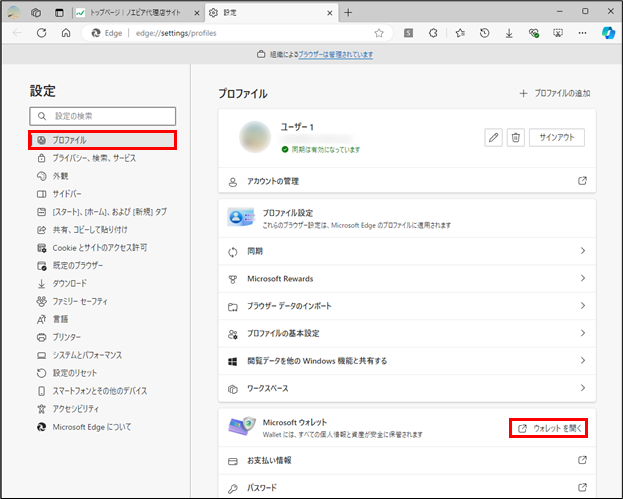Open the Settings and more ellipsis
This screenshot has height=499, width=623.
tap(582, 33)
